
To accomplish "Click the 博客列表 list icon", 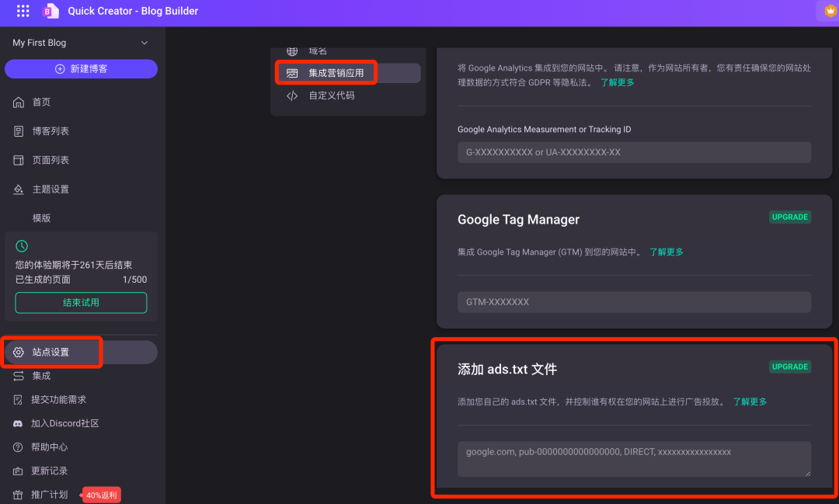I will tap(19, 131).
